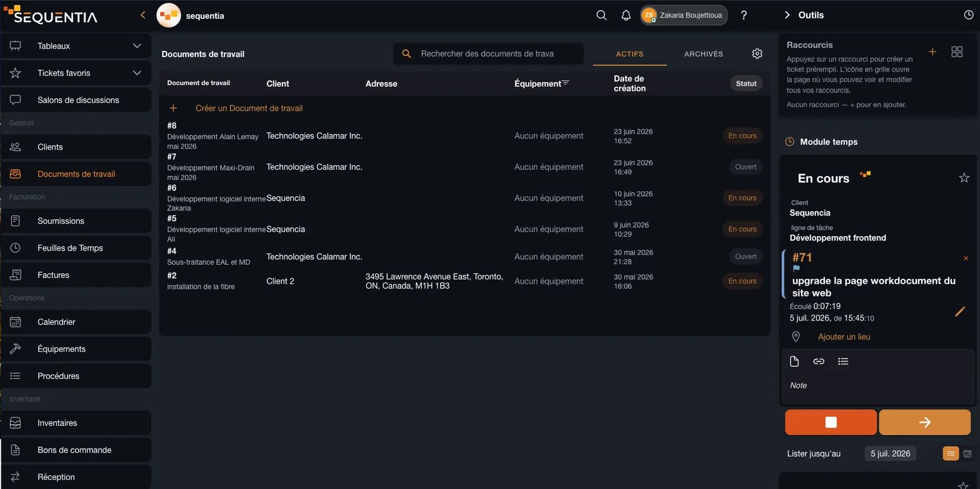Expand the Tableaux menu chevron
Screen dimensions: 980x489
tap(137, 46)
